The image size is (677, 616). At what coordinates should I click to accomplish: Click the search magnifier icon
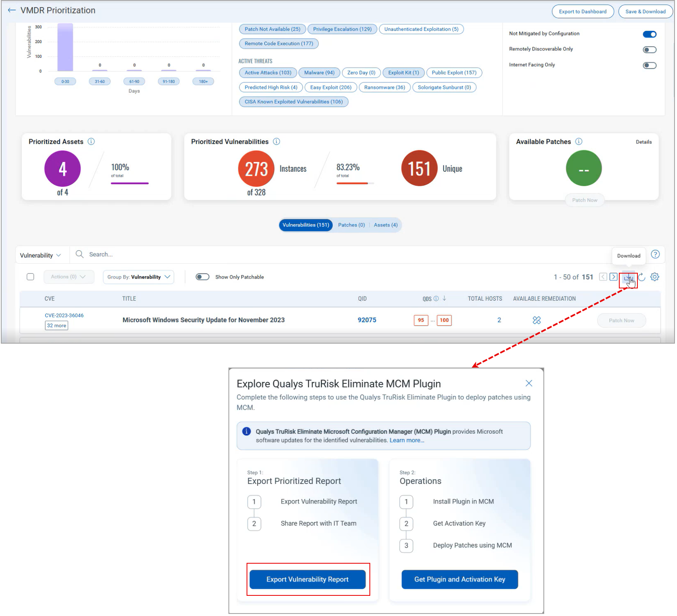[80, 254]
